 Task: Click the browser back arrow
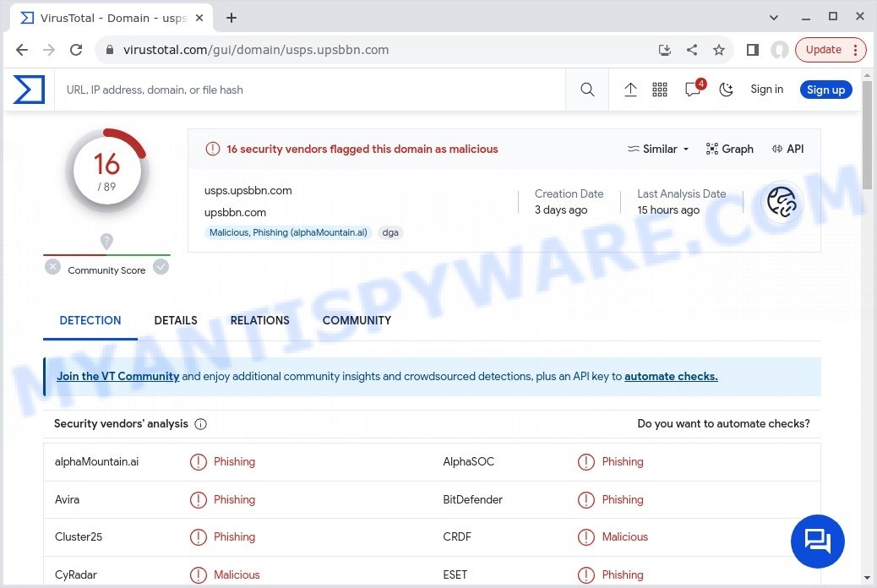[x=22, y=50]
